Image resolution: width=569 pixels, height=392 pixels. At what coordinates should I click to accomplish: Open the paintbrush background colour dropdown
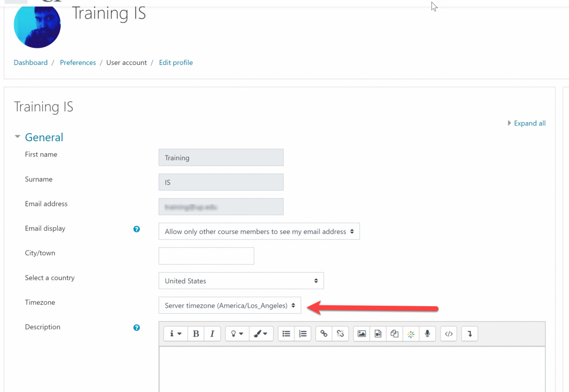click(x=261, y=334)
